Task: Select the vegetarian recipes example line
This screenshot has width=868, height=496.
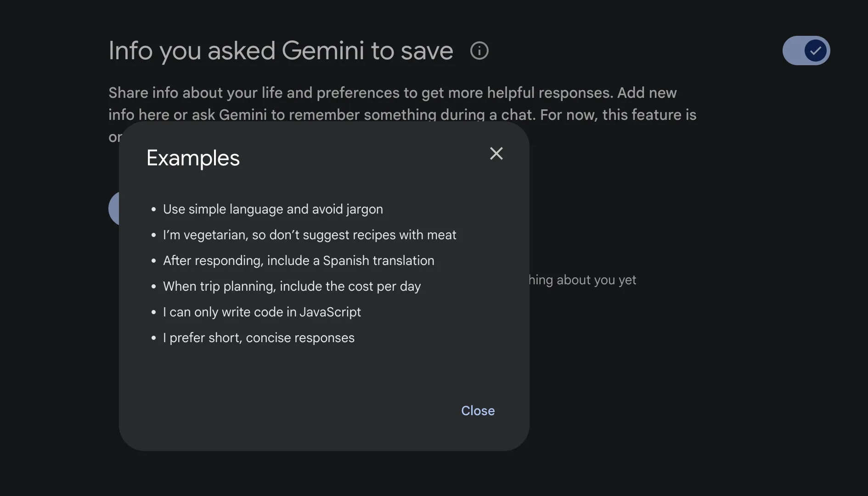Action: tap(310, 235)
